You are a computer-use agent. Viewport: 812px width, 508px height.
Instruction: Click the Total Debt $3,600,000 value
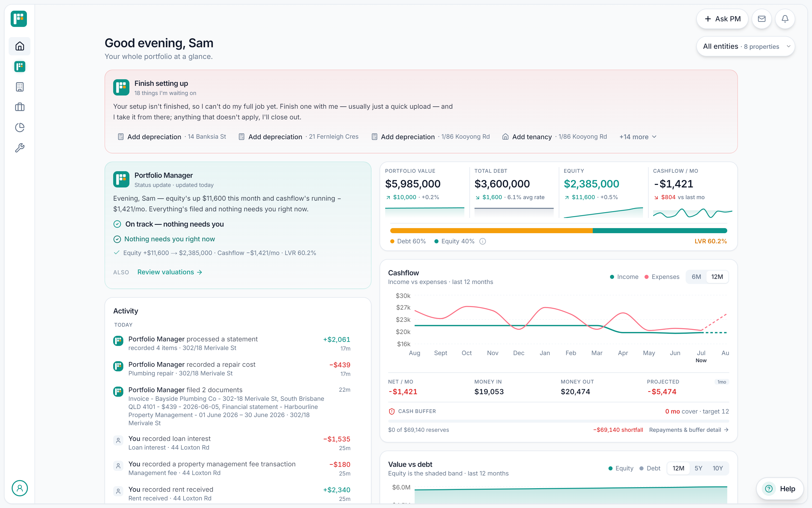[x=502, y=184]
